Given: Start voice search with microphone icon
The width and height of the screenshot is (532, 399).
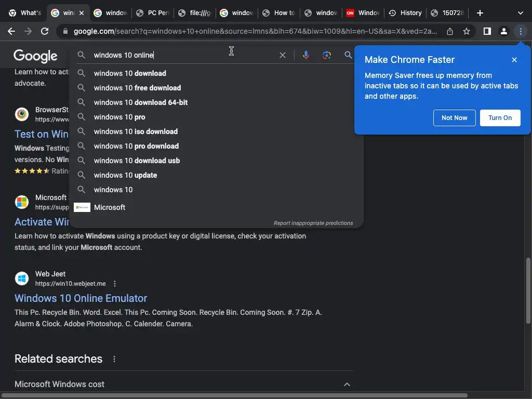Looking at the screenshot, I should coord(305,55).
